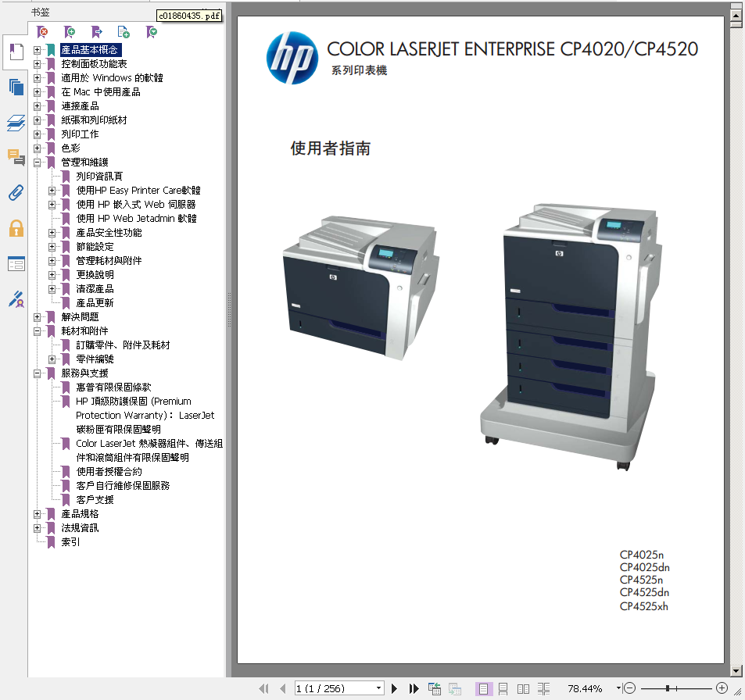Open the form fields panel icon

16,263
